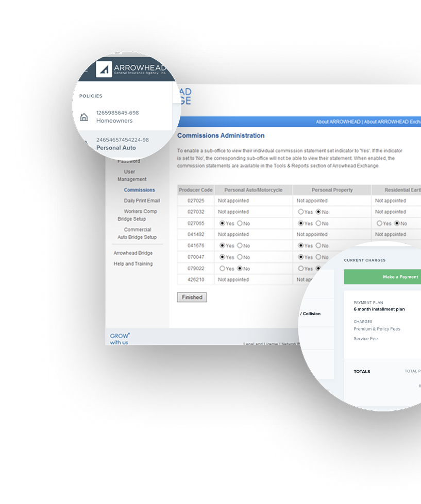Click the Personal Auto/Motorcycle column header
This screenshot has width=421, height=504.
pyautogui.click(x=254, y=190)
